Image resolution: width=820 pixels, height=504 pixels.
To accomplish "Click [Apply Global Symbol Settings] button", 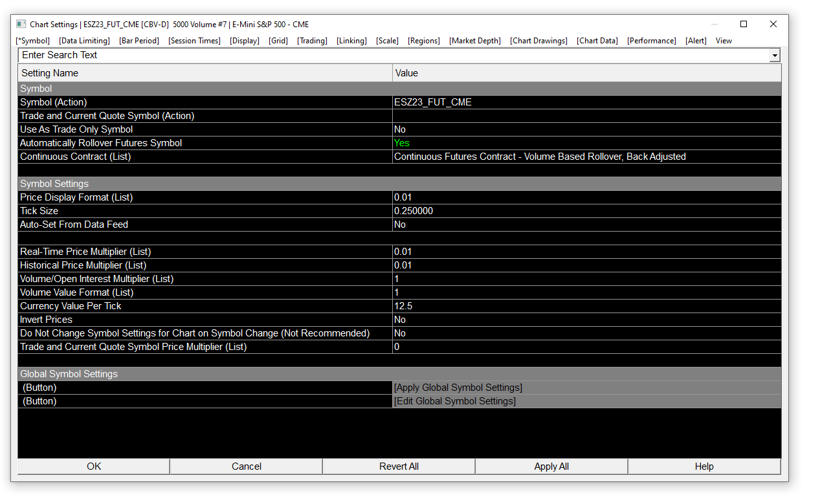I will pyautogui.click(x=586, y=388).
